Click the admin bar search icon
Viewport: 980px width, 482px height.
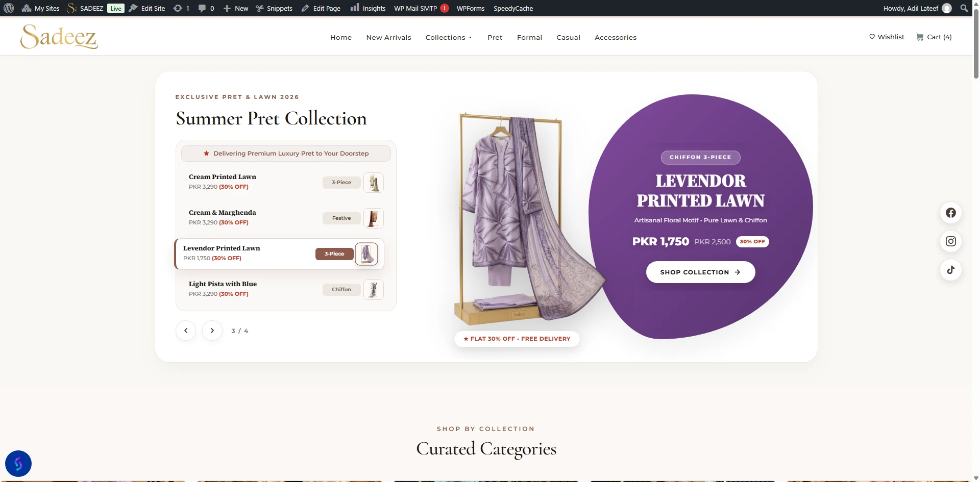[964, 8]
